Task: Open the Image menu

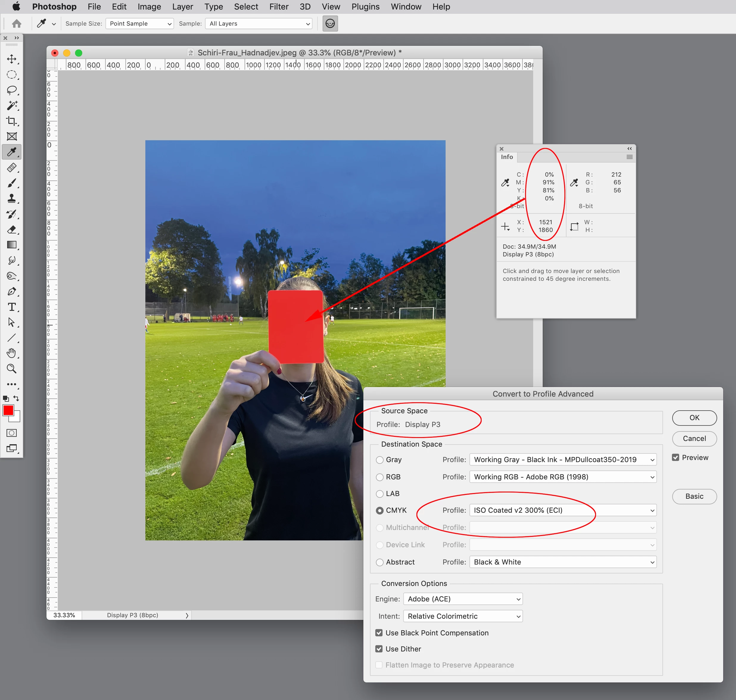Action: point(149,7)
